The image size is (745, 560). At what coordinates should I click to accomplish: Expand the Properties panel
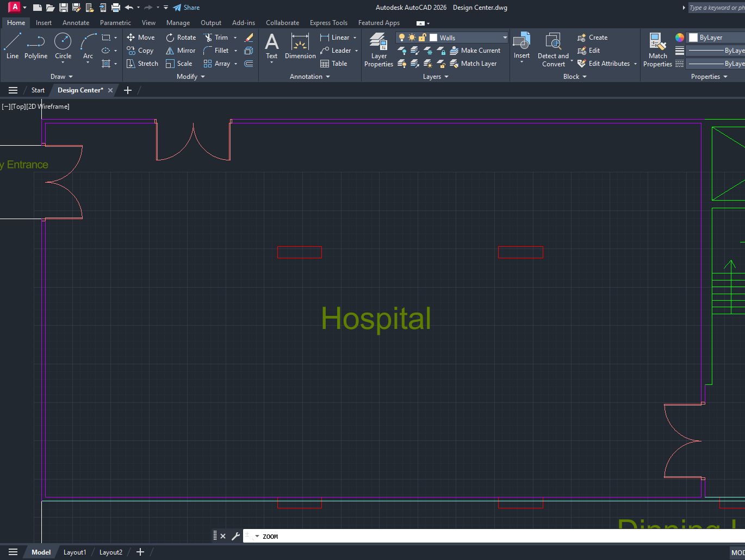pos(709,77)
